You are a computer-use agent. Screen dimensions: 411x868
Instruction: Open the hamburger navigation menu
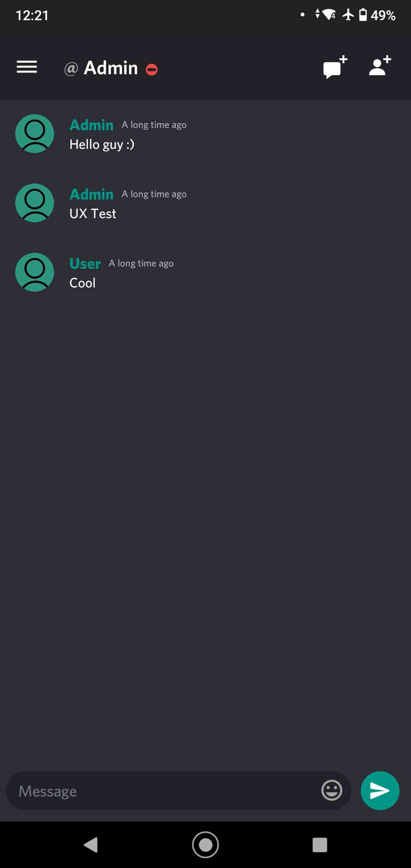click(x=27, y=67)
